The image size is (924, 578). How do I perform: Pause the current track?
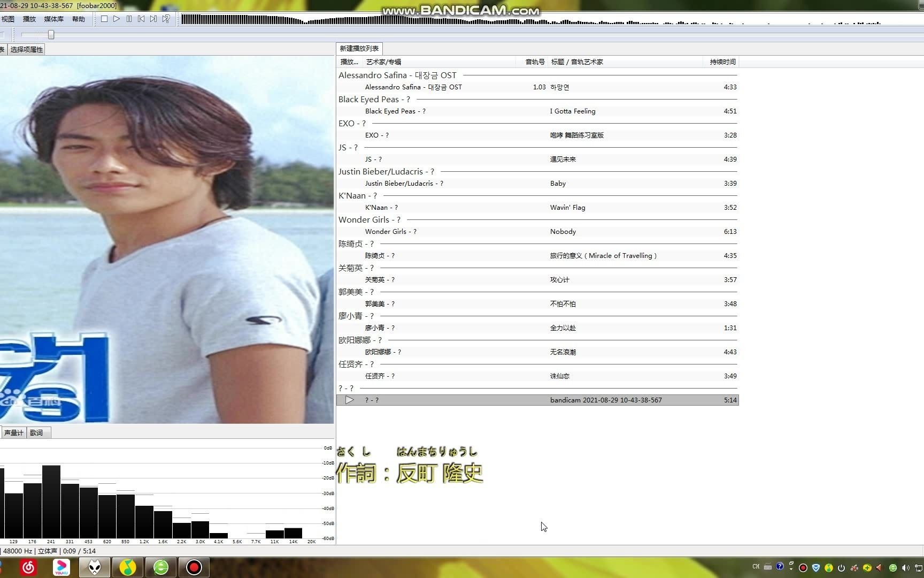tap(129, 19)
